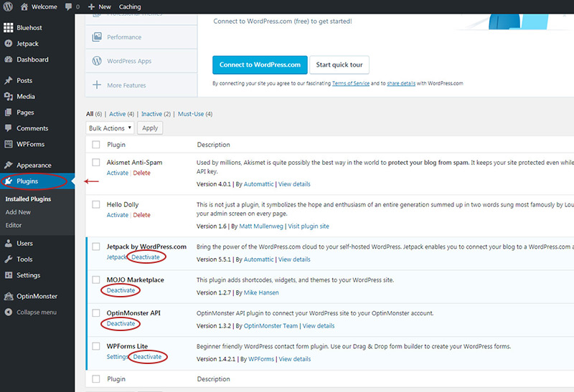Filter plugins by Inactive (2)

click(156, 114)
